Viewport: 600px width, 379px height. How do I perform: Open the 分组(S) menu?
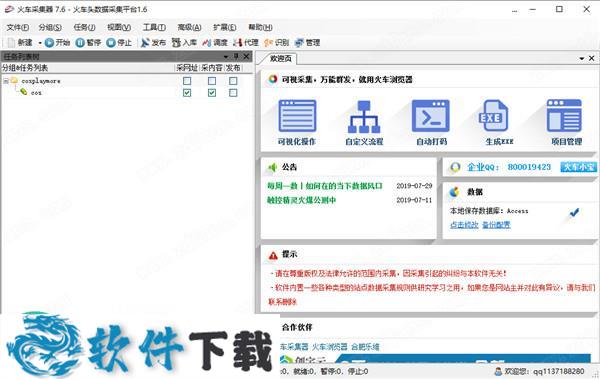click(x=50, y=27)
